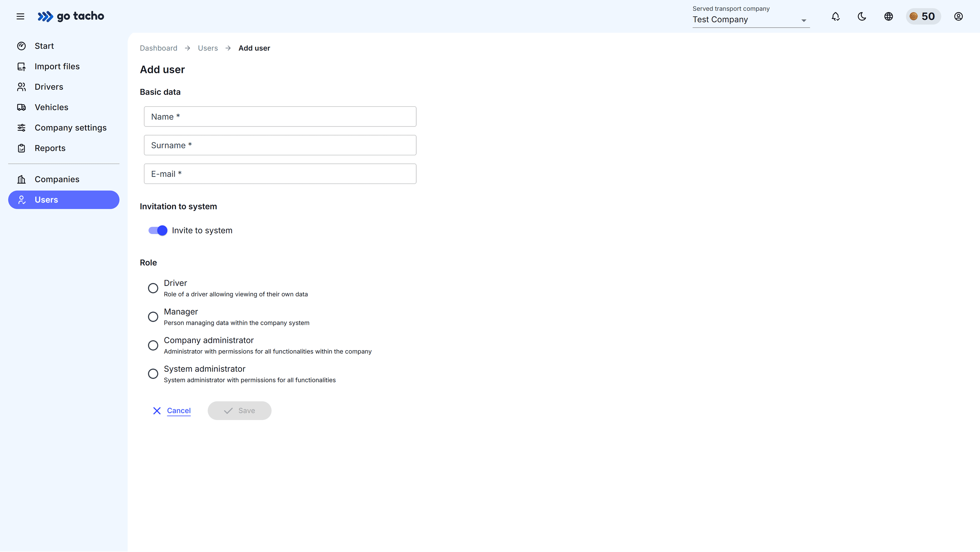This screenshot has width=980, height=552.
Task: Open Company settings
Action: point(64,128)
